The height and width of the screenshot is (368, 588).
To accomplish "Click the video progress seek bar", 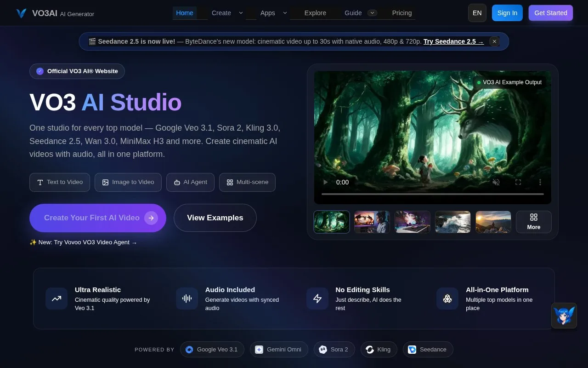I will 433,194.
